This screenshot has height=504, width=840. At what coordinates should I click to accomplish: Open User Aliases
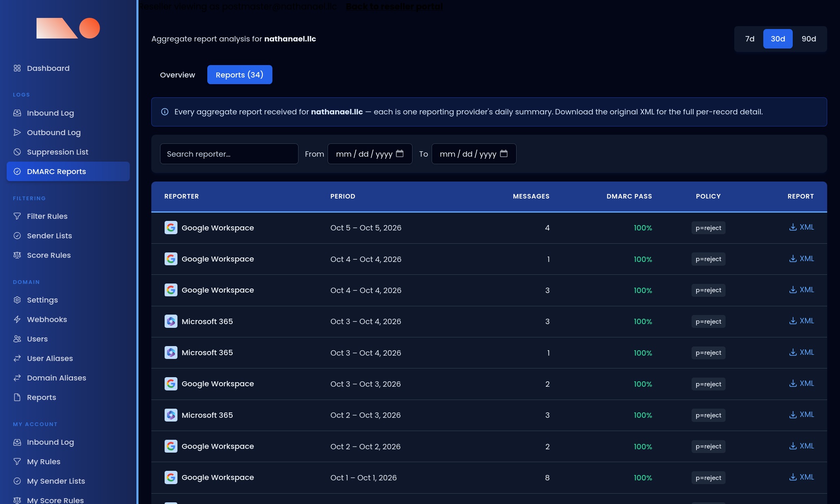(68, 359)
